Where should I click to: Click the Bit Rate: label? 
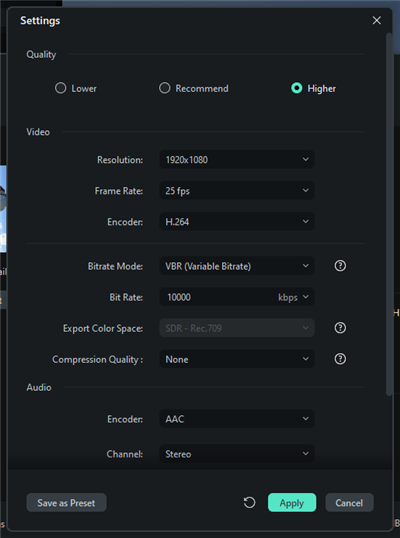click(x=126, y=297)
